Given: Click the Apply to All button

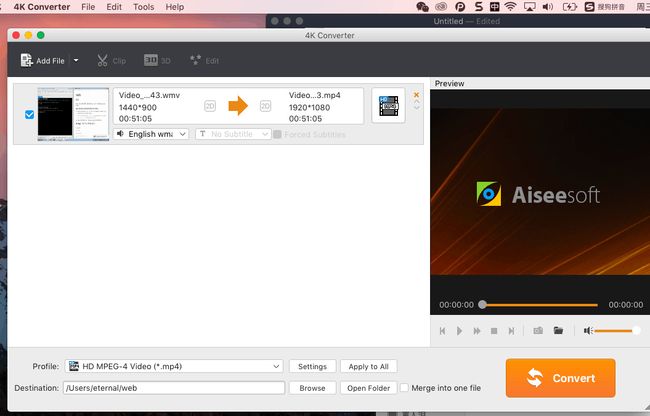Looking at the screenshot, I should point(369,366).
